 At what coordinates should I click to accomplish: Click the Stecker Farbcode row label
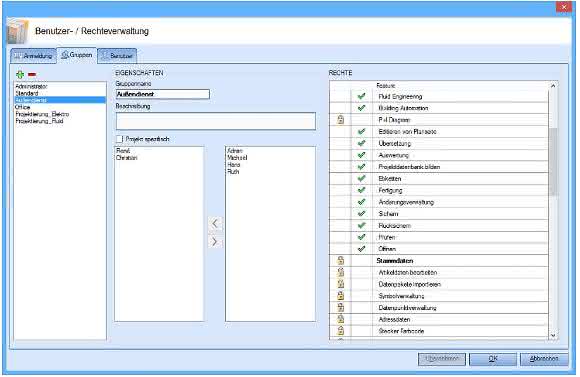pyautogui.click(x=401, y=331)
